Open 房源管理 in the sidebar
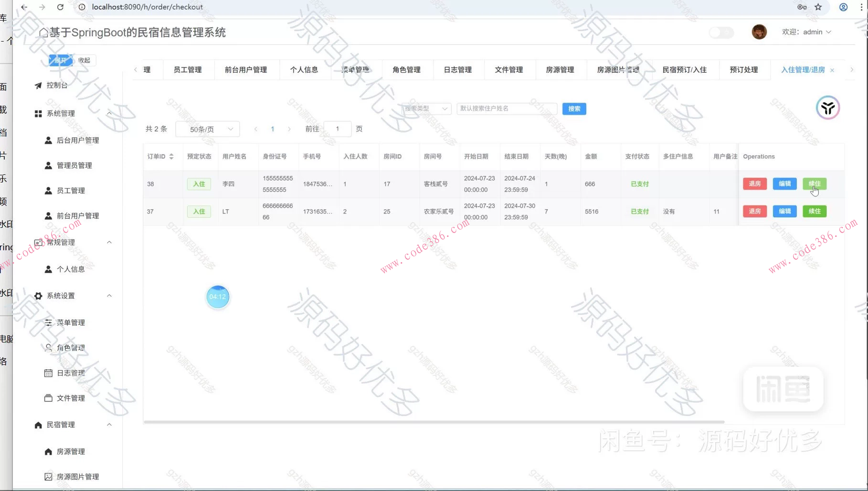Image resolution: width=868 pixels, height=491 pixels. 71,452
